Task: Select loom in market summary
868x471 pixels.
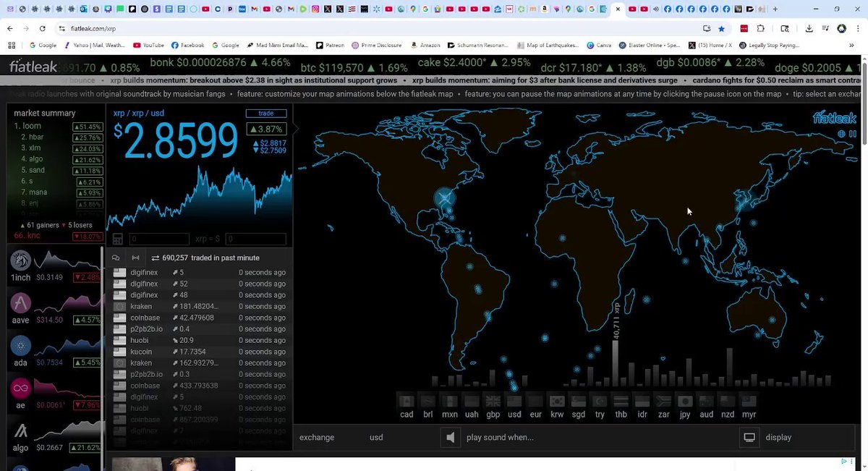Action: (57, 126)
